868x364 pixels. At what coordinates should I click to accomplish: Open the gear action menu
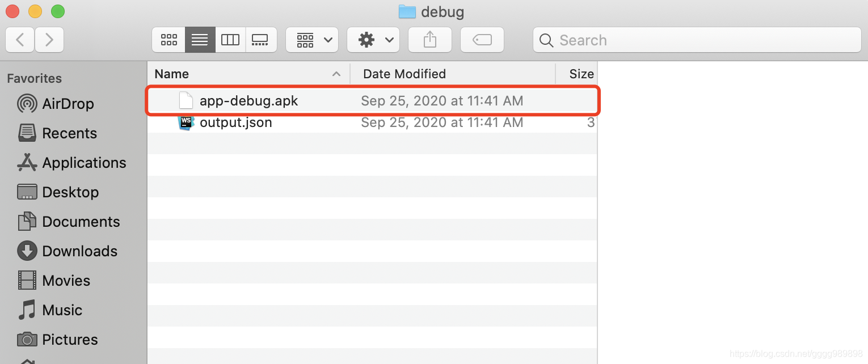point(373,40)
